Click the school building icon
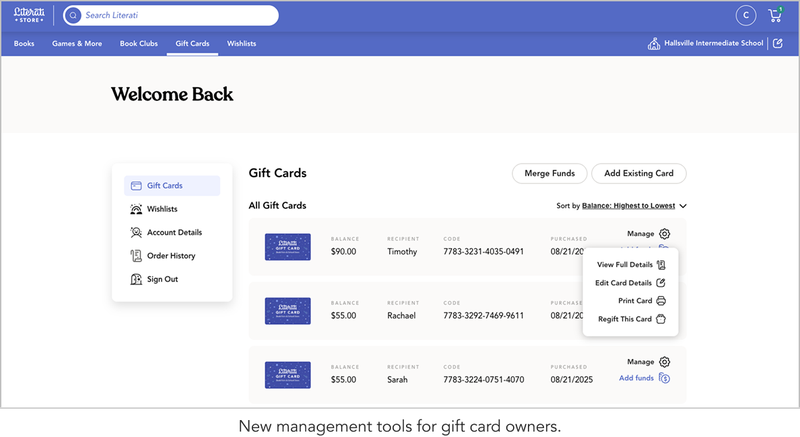This screenshot has width=800, height=437. point(654,44)
